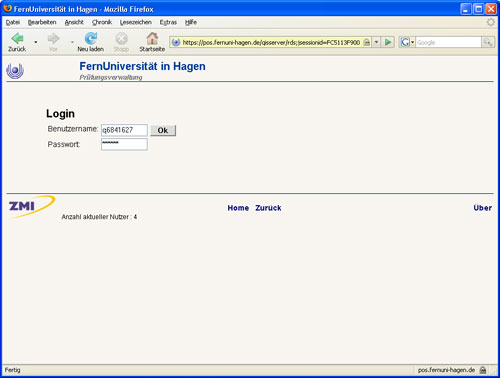The height and width of the screenshot is (378, 500).
Task: Open the Lesezeichen menu
Action: (136, 22)
